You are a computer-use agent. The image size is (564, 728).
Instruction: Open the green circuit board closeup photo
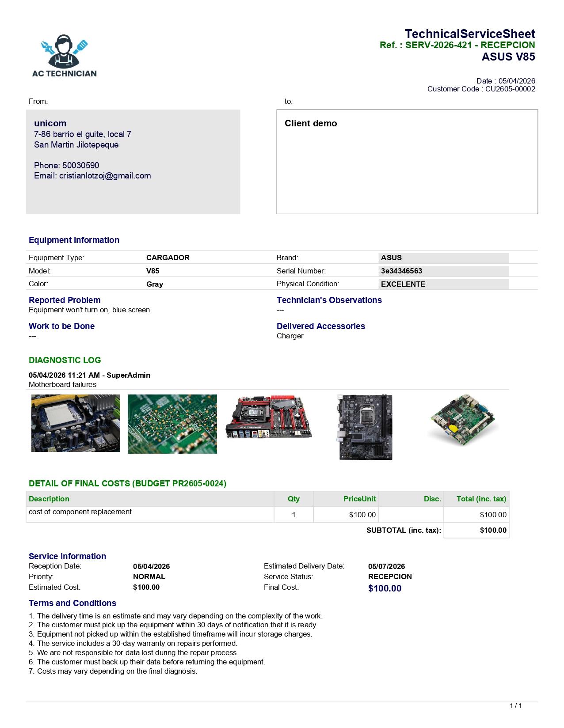[172, 424]
